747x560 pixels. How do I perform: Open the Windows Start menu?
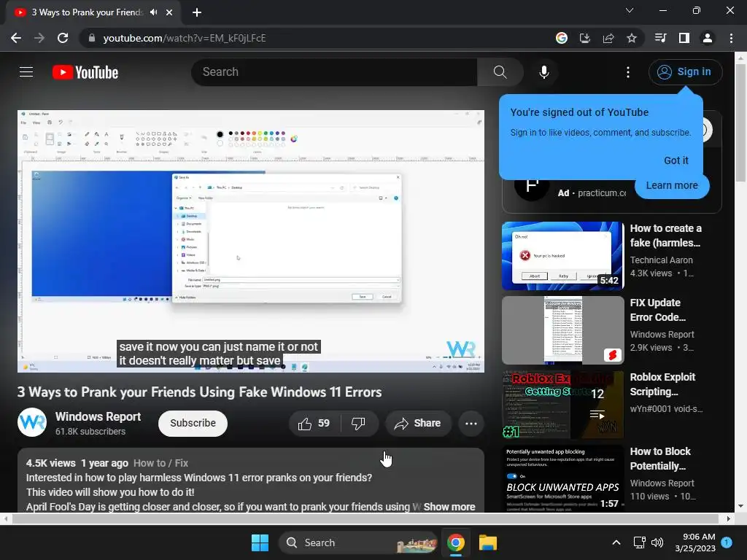(260, 542)
